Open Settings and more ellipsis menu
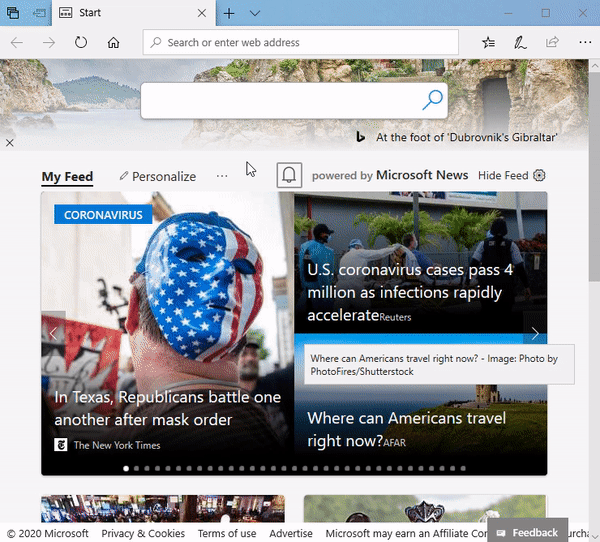This screenshot has height=542, width=600. point(585,42)
